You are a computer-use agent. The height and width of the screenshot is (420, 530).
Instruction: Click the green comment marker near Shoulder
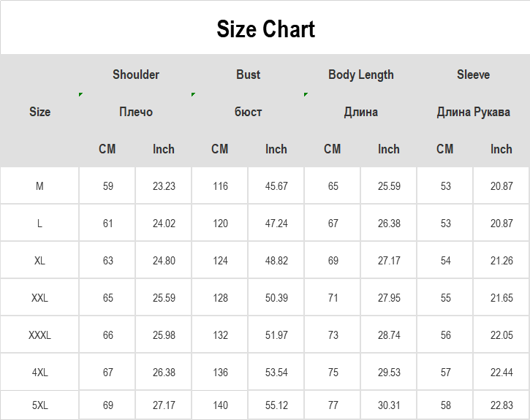80,94
